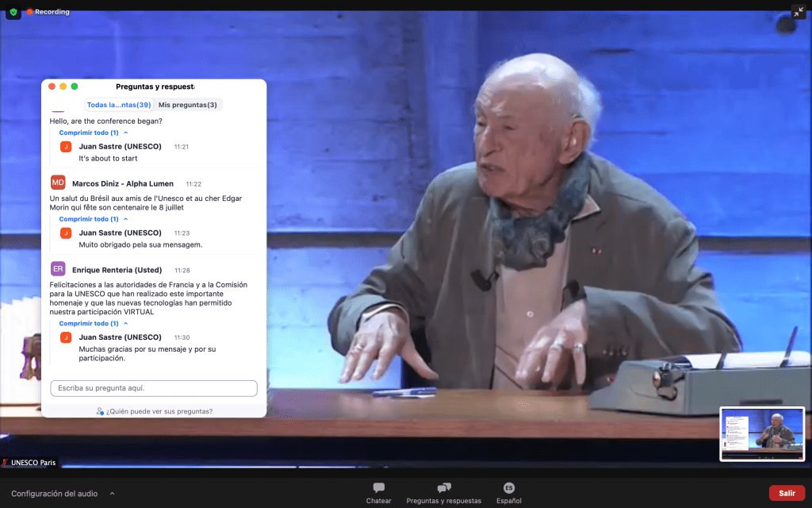The image size is (812, 508).
Task: Click the 'Escriba su pregunta aquí' input field
Action: (154, 388)
